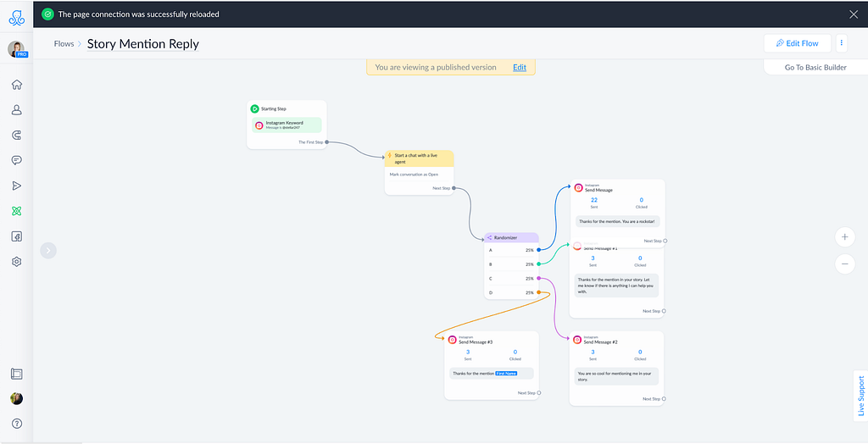Click the ManyChat logo at top left
The image size is (868, 444).
[17, 19]
